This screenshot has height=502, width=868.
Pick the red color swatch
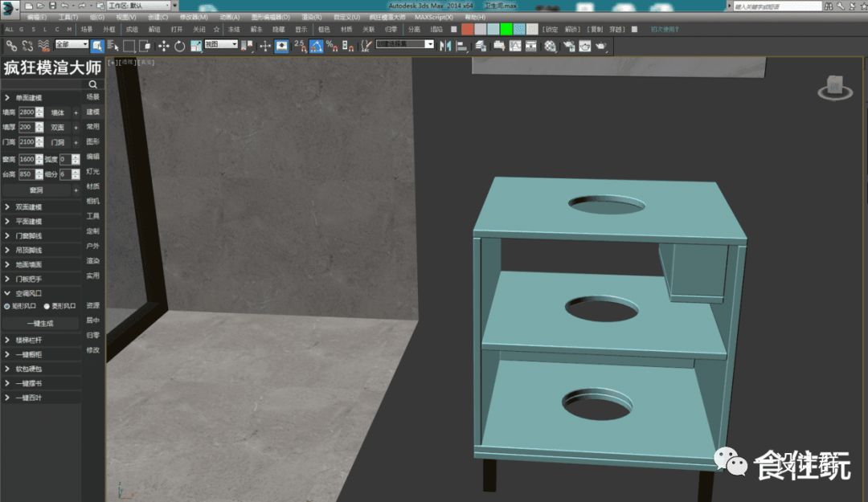pos(467,30)
